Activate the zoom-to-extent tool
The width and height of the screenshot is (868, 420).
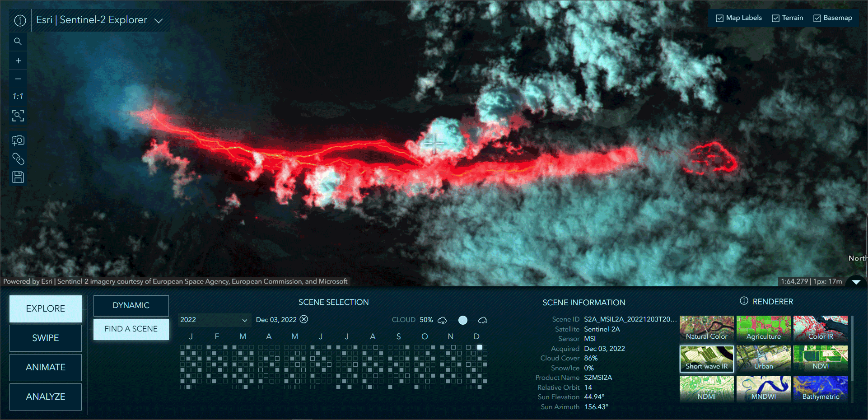(18, 116)
